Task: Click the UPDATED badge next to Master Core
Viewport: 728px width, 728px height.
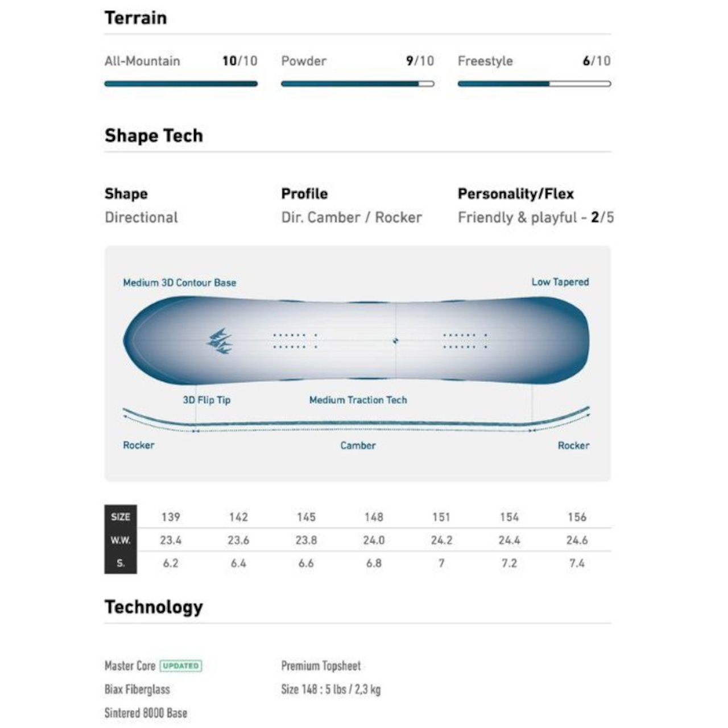Action: click(x=181, y=665)
